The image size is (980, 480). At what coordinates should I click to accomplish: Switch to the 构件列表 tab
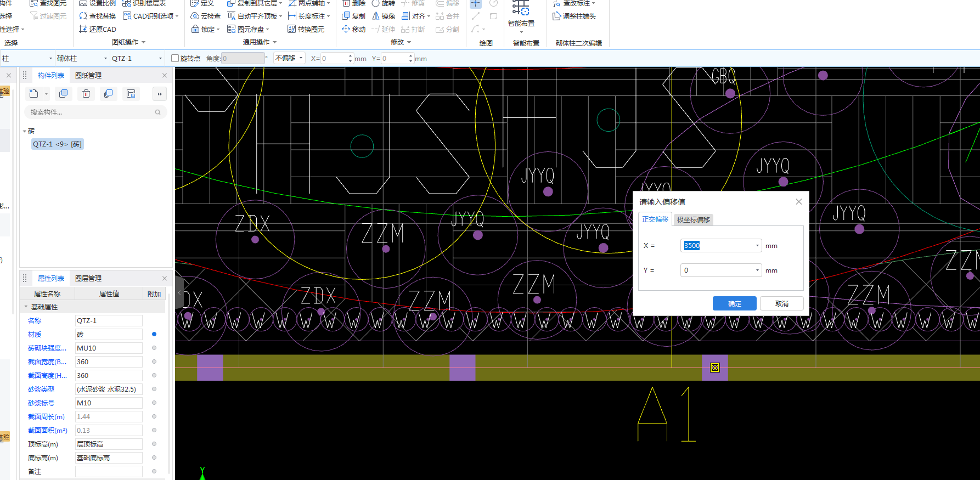point(51,76)
